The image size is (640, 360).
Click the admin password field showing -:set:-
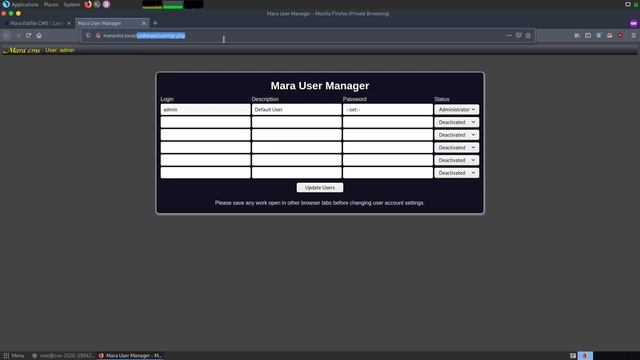coord(388,109)
